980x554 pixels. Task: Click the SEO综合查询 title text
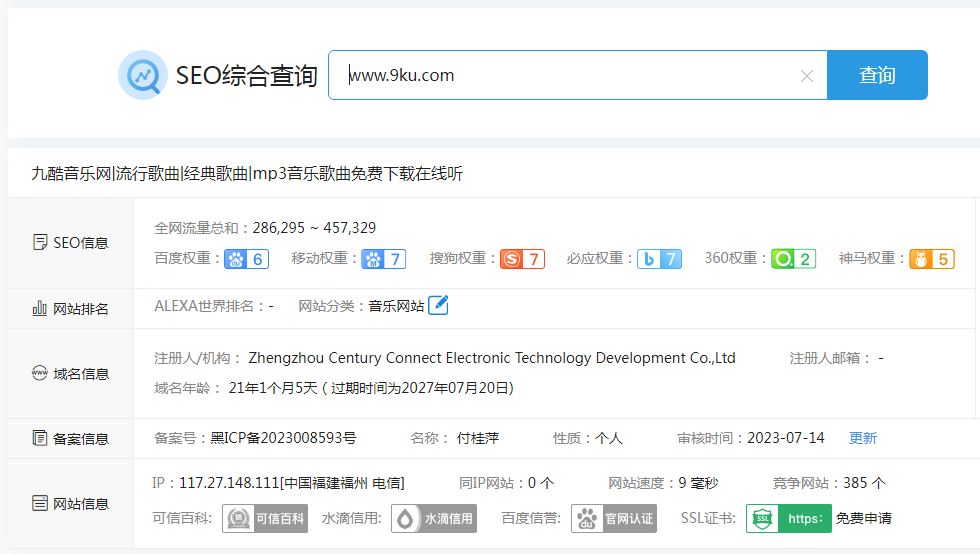[x=246, y=76]
